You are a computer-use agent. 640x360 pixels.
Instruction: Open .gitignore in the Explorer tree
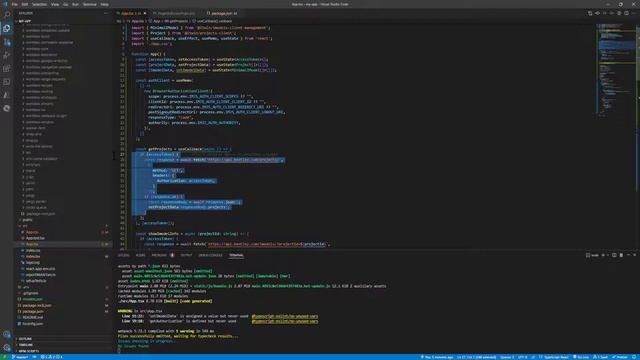pyautogui.click(x=30, y=293)
